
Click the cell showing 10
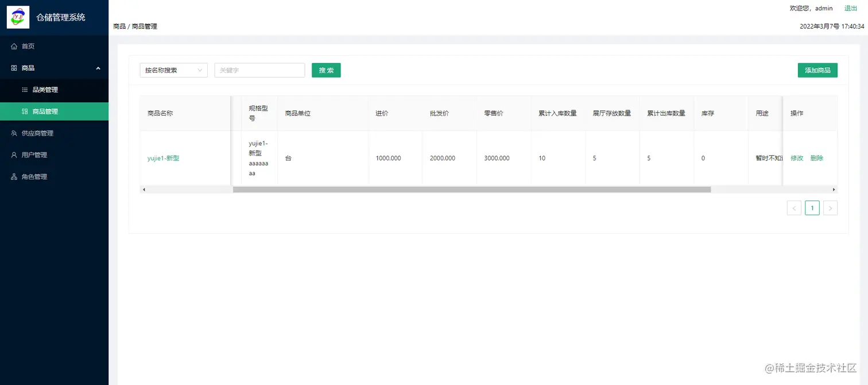[x=558, y=158]
